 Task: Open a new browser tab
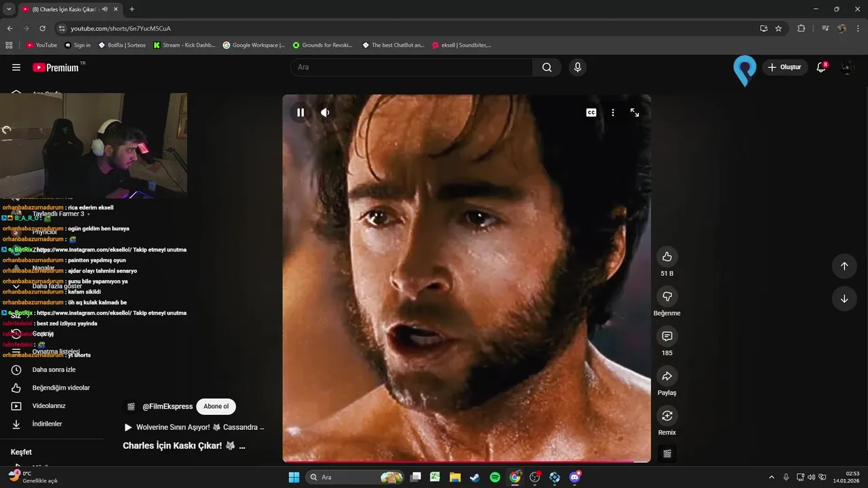tap(132, 9)
